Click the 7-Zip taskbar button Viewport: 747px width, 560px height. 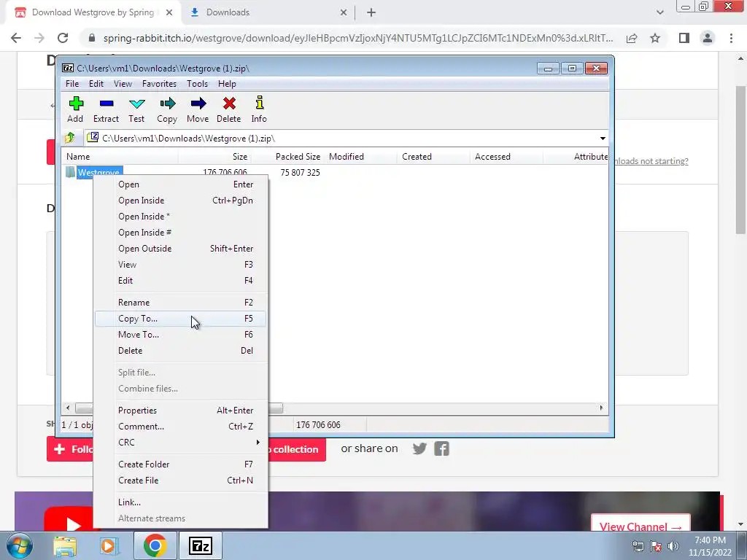pyautogui.click(x=200, y=546)
